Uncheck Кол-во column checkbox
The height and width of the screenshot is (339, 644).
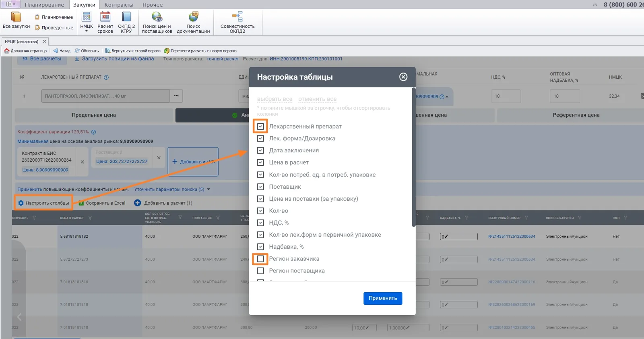260,210
